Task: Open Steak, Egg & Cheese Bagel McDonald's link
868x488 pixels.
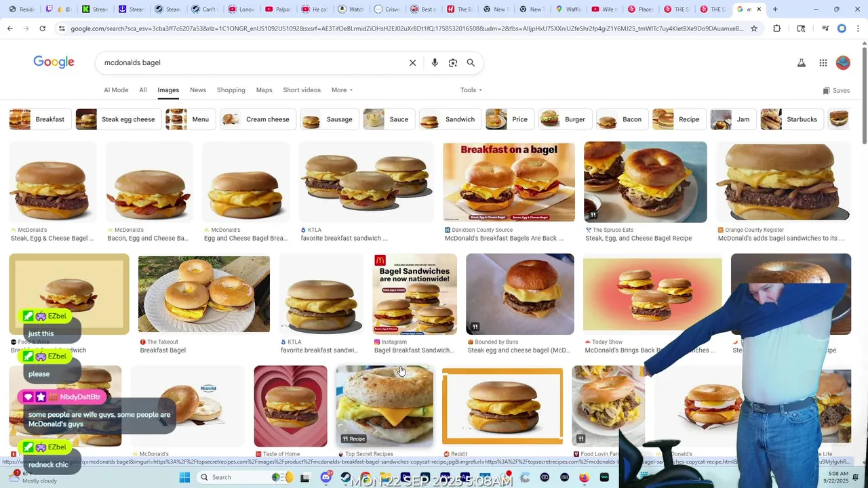Action: tap(52, 239)
